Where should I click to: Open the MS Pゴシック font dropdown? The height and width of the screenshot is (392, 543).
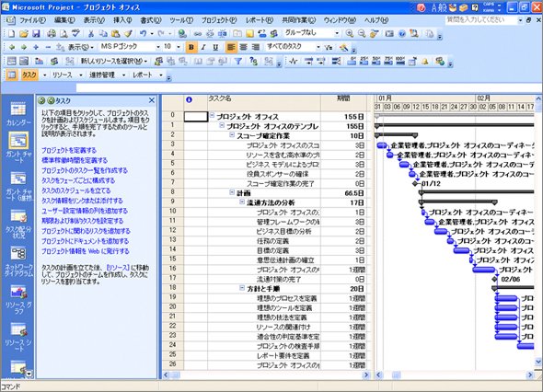[x=158, y=47]
